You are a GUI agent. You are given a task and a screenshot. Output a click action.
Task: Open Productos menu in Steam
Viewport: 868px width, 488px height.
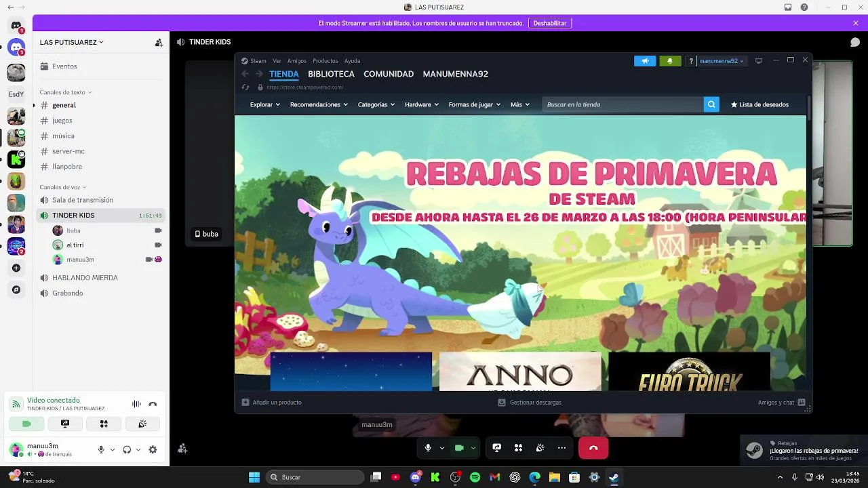click(x=325, y=61)
